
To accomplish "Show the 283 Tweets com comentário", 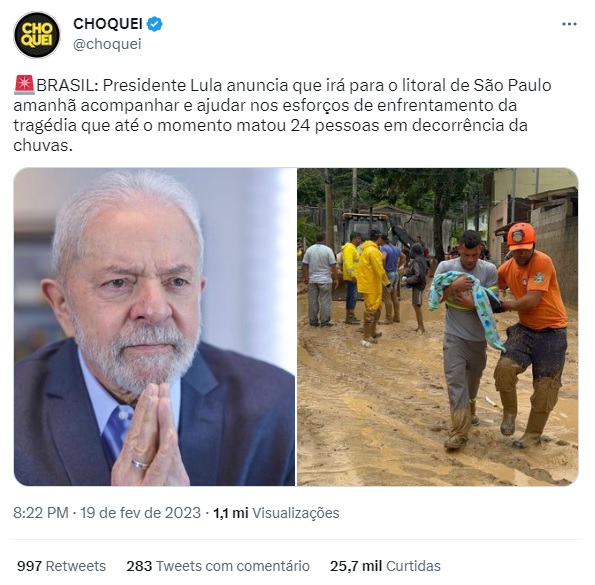I will (x=218, y=566).
